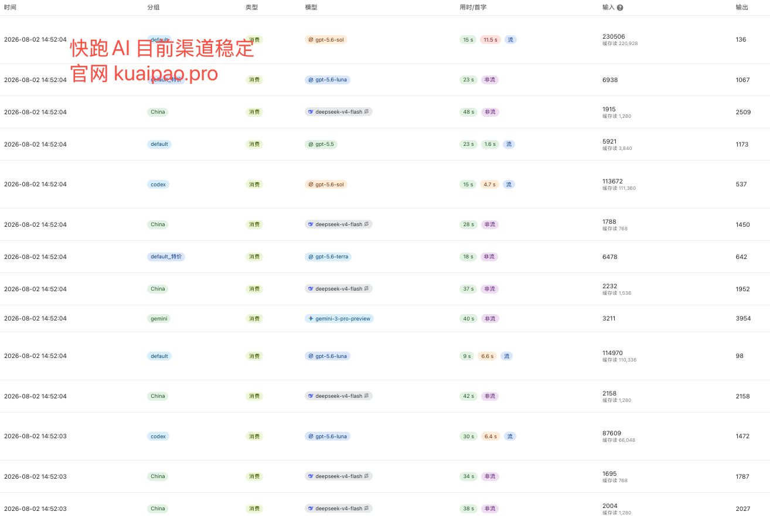The image size is (770, 532).
Task: Click the 流 stream tag beside 11.5 s
Action: (510, 40)
